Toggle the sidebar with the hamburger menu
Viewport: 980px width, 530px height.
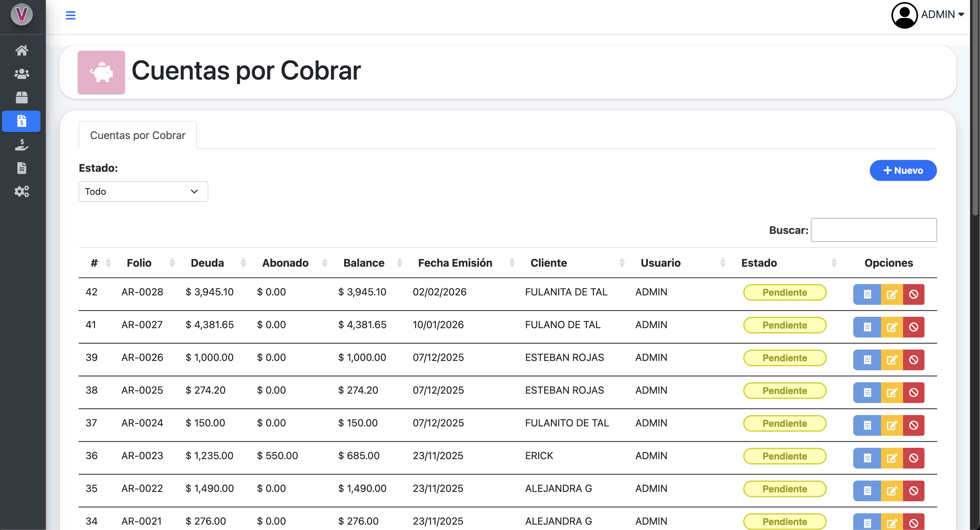point(70,15)
